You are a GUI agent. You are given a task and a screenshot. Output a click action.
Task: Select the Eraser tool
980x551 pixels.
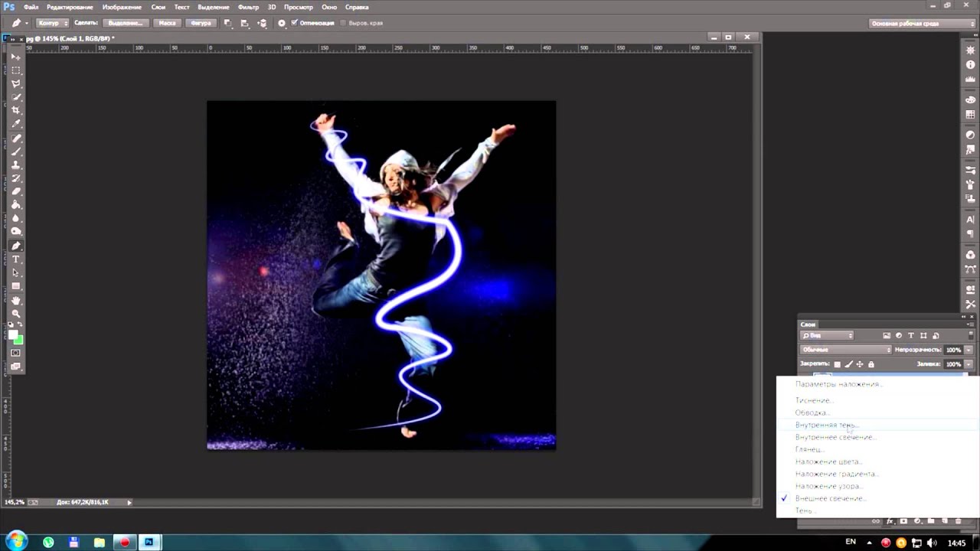click(x=16, y=192)
